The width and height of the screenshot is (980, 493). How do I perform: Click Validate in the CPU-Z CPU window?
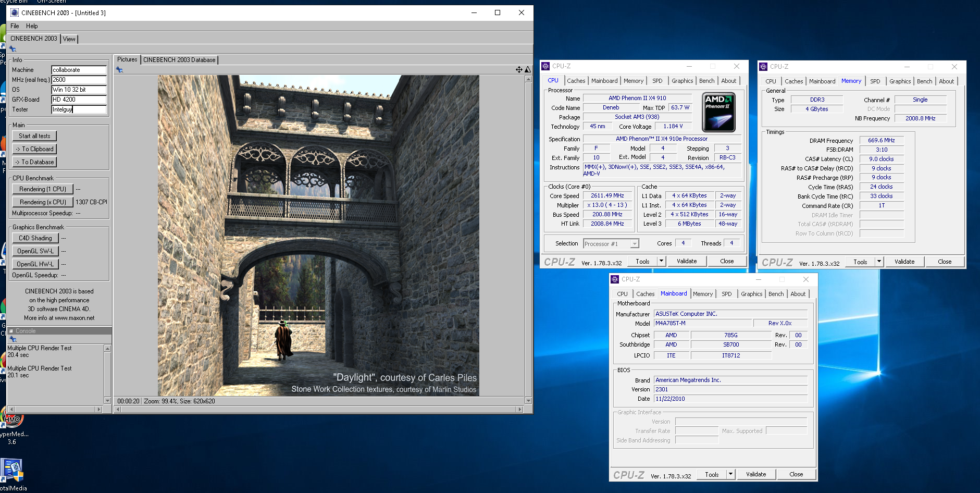tap(687, 261)
